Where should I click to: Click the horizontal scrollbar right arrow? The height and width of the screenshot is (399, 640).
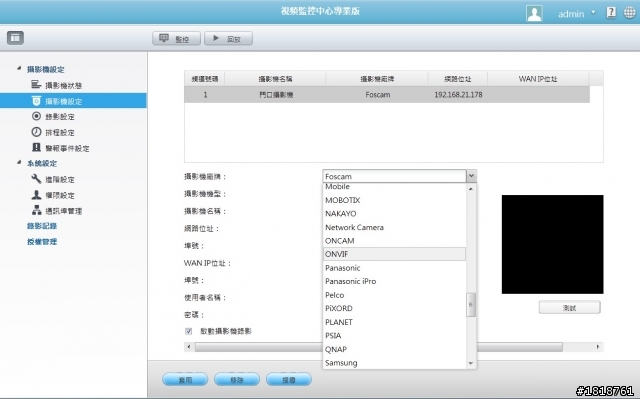tap(598, 347)
